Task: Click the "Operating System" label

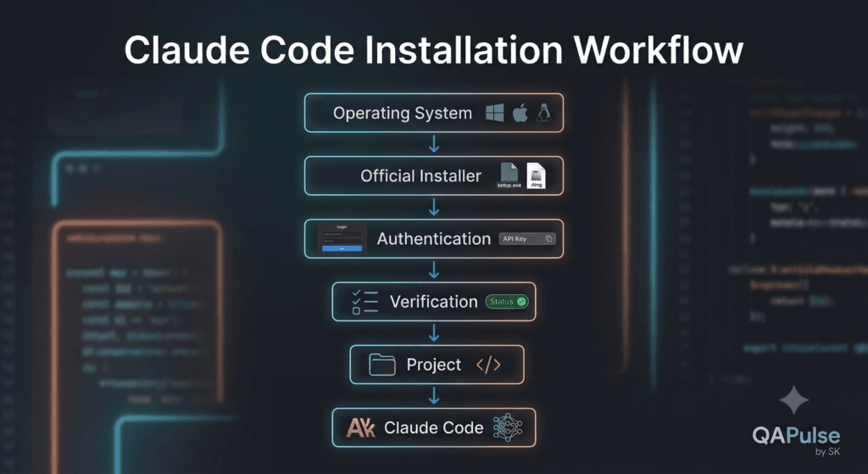Action: pos(403,113)
